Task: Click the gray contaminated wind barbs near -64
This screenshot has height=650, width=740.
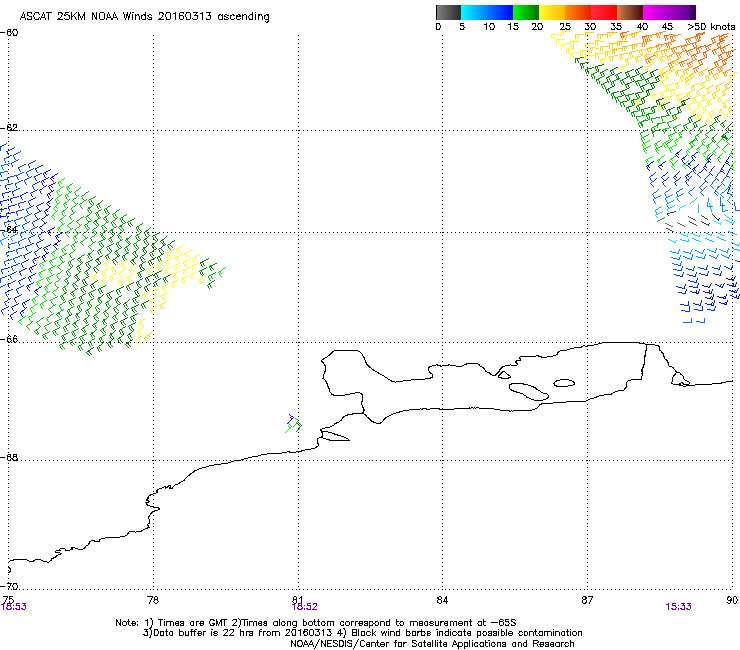Action: [x=689, y=222]
